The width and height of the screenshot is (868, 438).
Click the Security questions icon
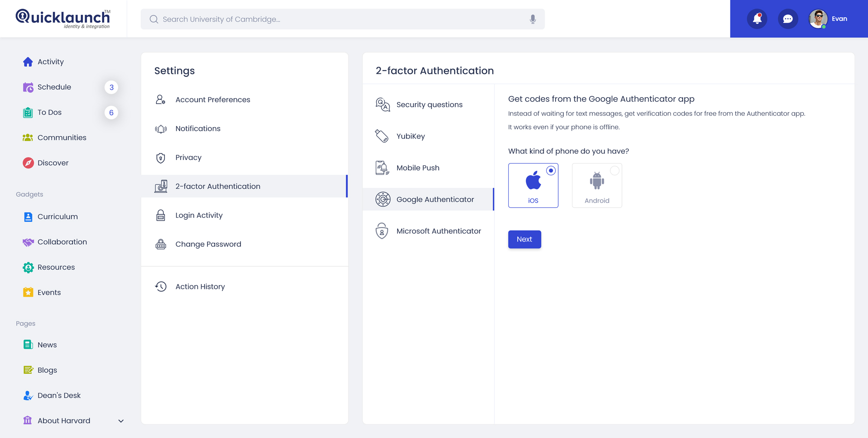(x=382, y=105)
